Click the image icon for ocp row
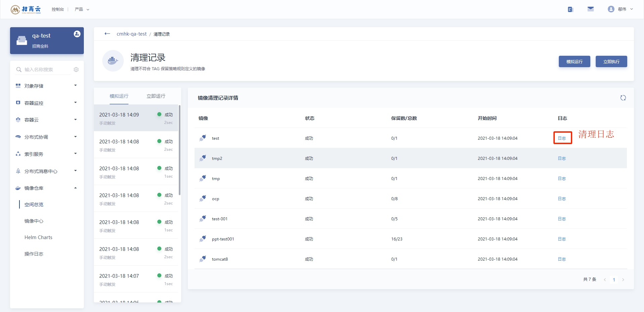Viewport: 644px width, 312px height. [x=203, y=198]
